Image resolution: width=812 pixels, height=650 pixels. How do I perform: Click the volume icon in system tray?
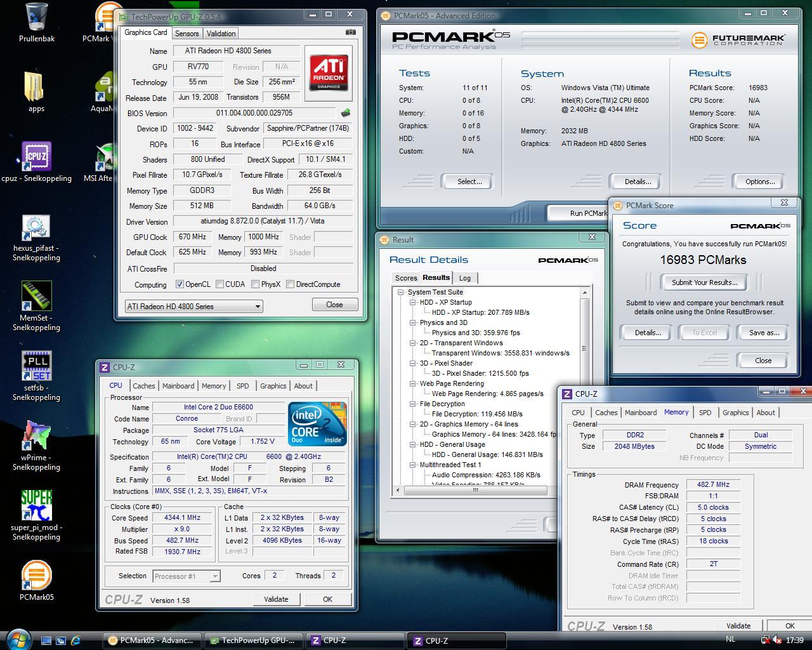(776, 640)
